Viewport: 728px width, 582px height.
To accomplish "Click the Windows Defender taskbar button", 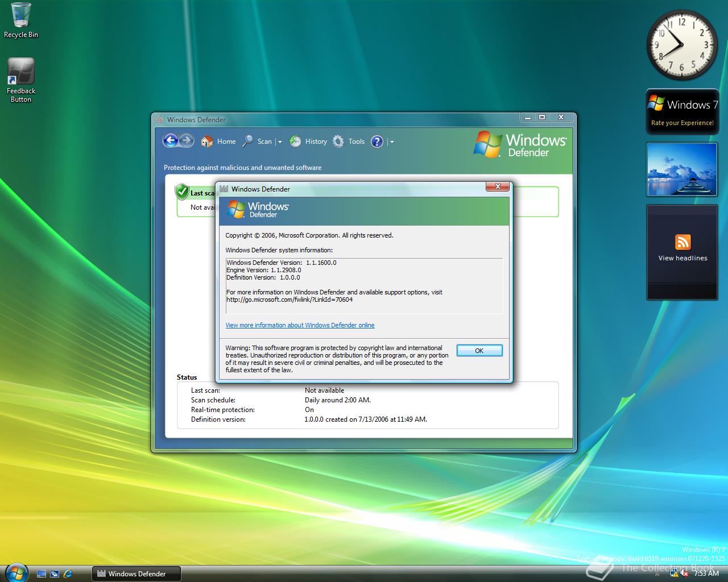I will pyautogui.click(x=136, y=574).
